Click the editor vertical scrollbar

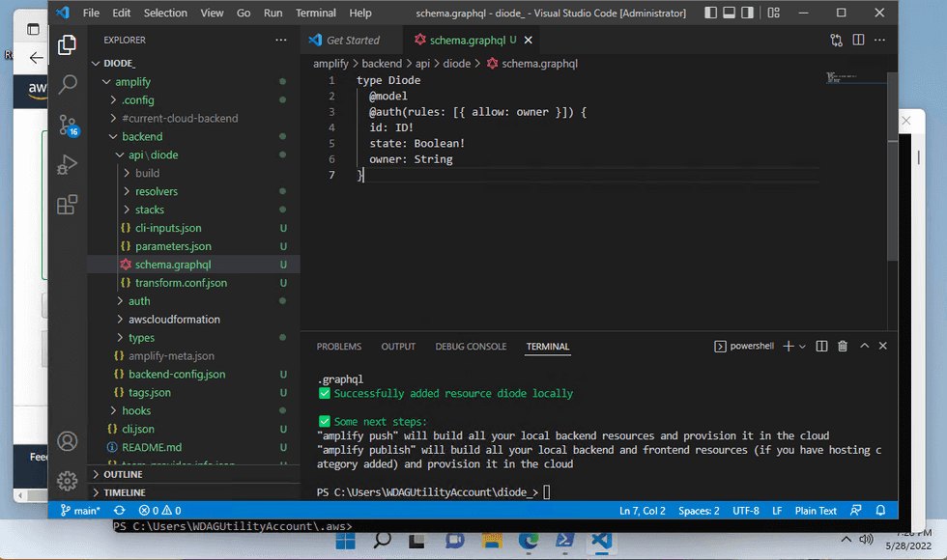[893, 166]
